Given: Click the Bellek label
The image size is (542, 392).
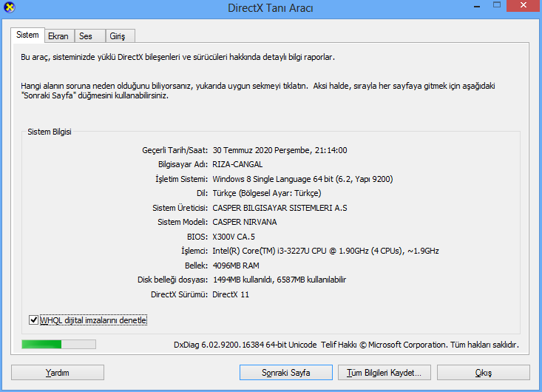Looking at the screenshot, I should [196, 266].
